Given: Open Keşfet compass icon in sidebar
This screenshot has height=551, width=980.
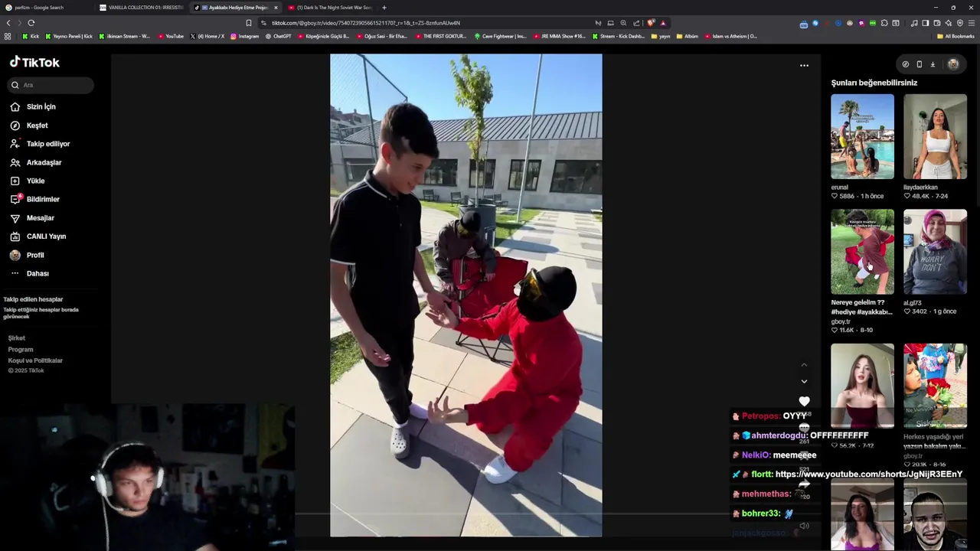Looking at the screenshot, I should point(15,126).
